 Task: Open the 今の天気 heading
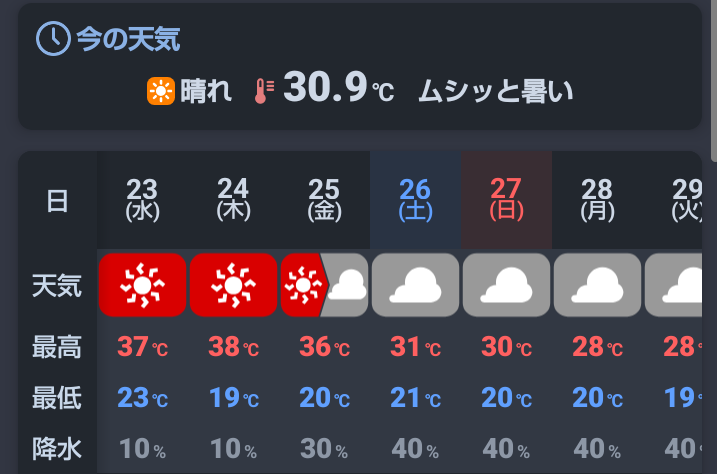128,39
